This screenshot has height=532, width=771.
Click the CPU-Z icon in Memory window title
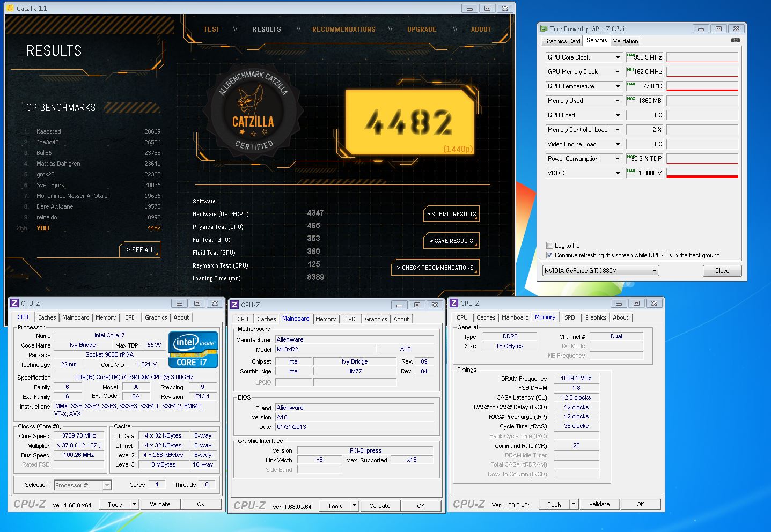tap(454, 303)
